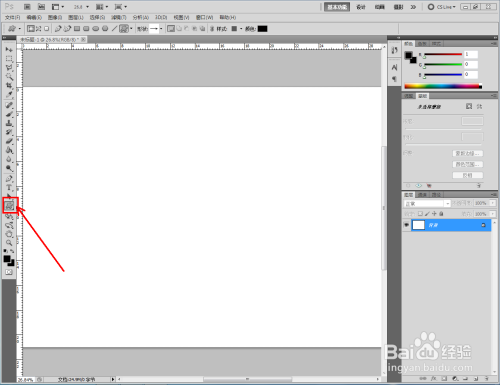Click the highlighted Custom Shape tool

tap(10, 205)
